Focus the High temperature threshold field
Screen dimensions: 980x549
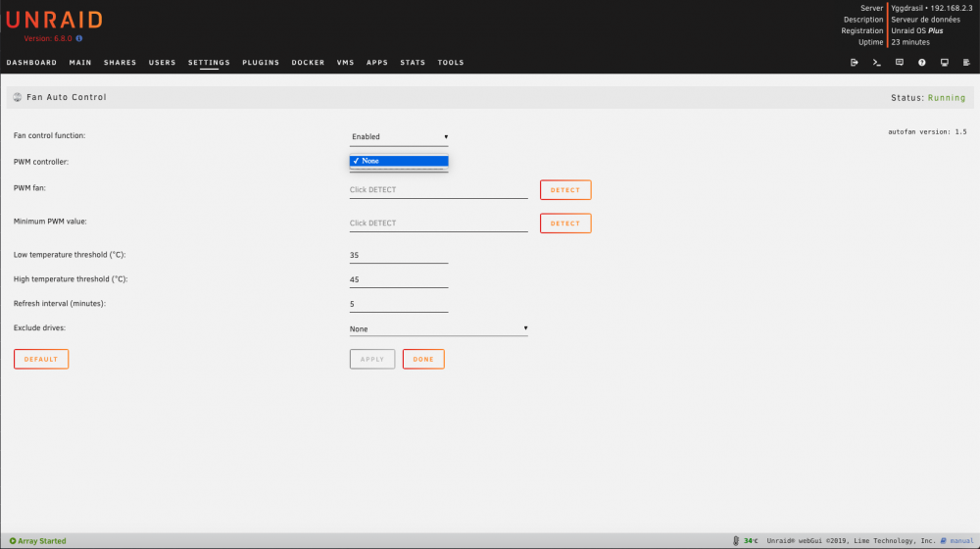point(399,279)
